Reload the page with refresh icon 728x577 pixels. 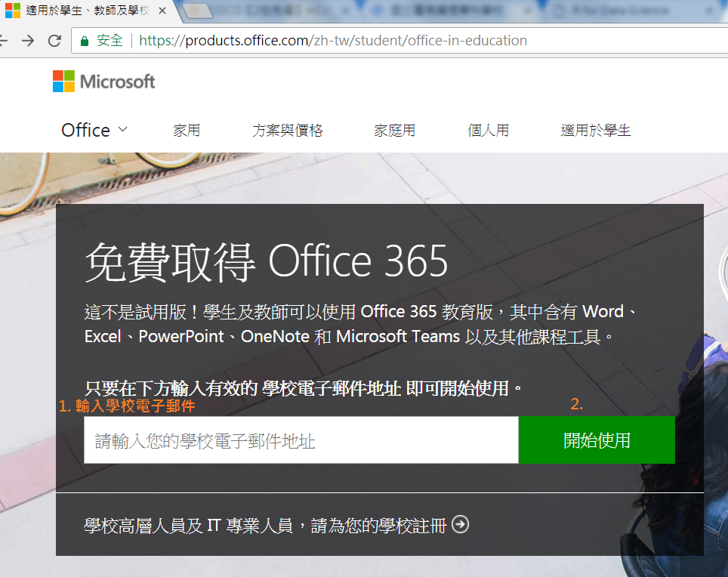pos(55,41)
